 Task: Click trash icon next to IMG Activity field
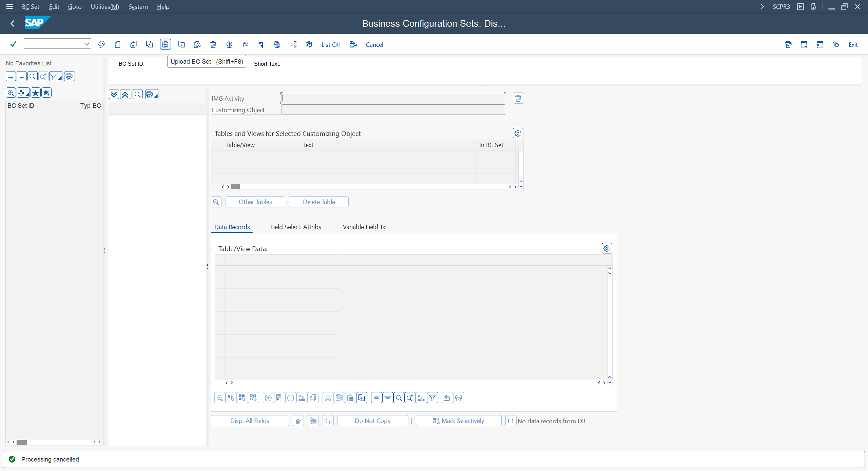coord(518,98)
